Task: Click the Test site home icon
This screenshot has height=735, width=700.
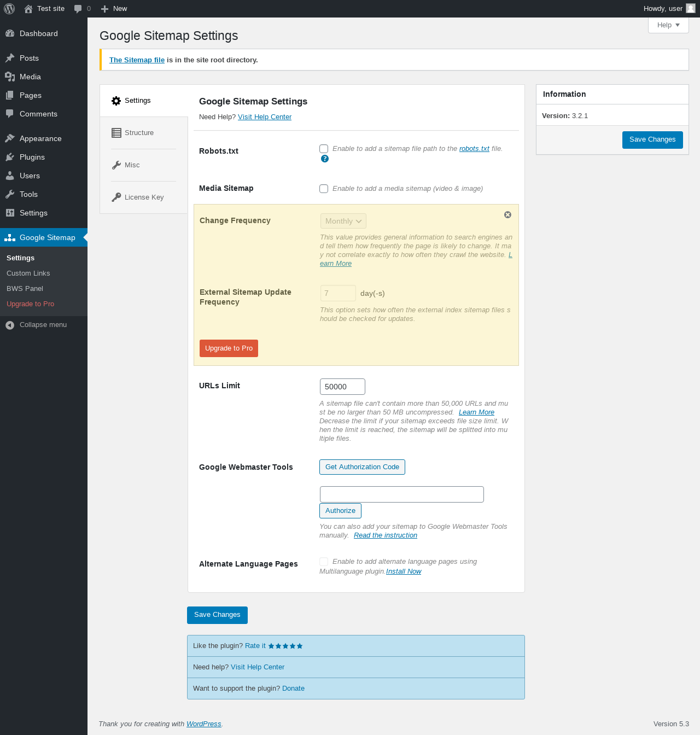Action: click(28, 9)
